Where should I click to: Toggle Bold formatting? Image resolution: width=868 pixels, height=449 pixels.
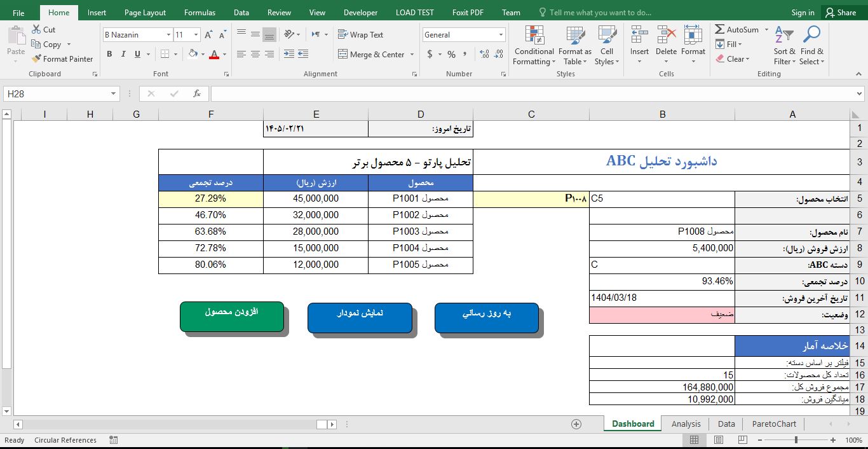click(109, 55)
